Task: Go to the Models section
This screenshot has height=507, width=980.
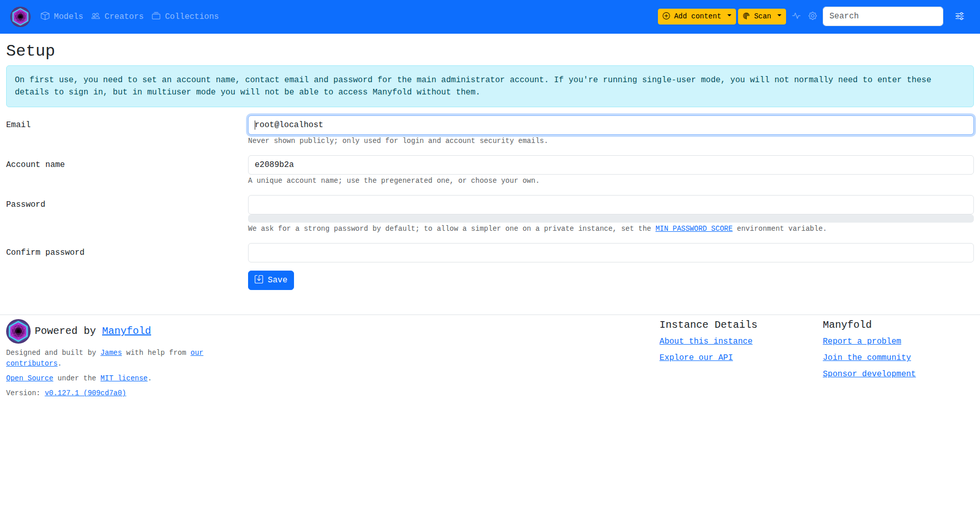Action: (62, 16)
